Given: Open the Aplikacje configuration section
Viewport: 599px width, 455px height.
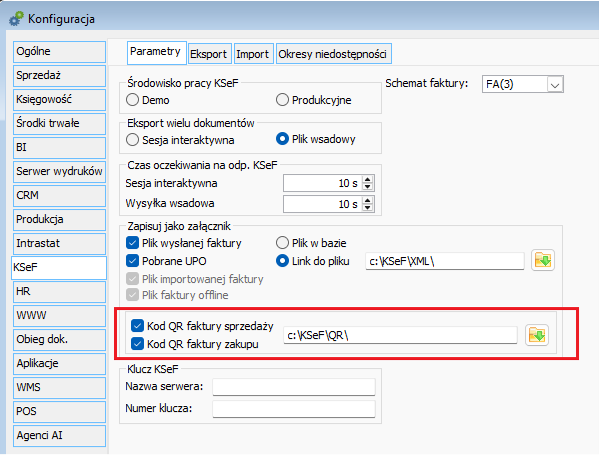Looking at the screenshot, I should (59, 364).
